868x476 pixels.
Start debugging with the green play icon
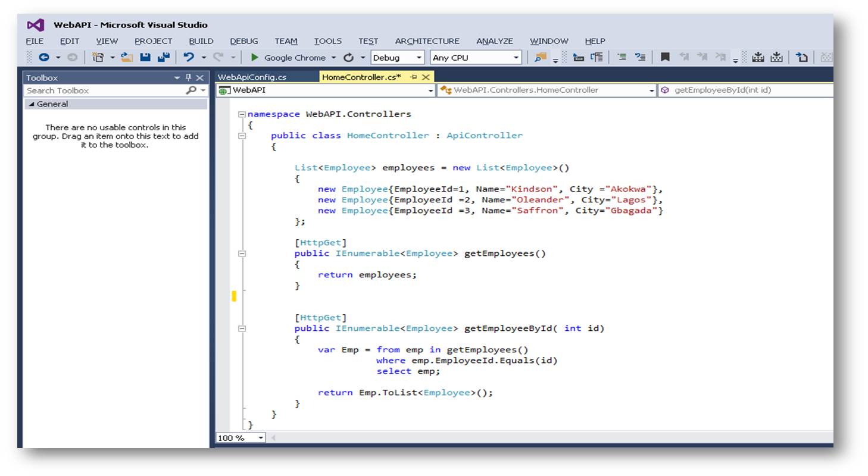[255, 57]
